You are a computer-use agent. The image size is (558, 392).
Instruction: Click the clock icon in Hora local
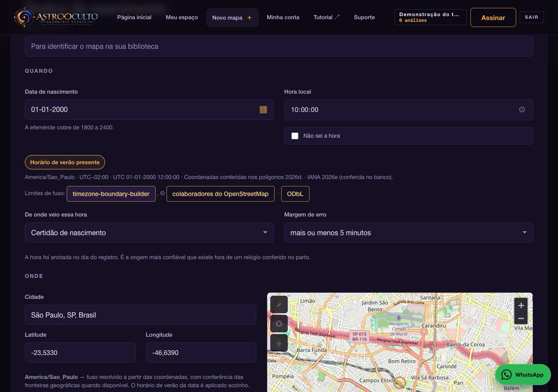point(522,110)
